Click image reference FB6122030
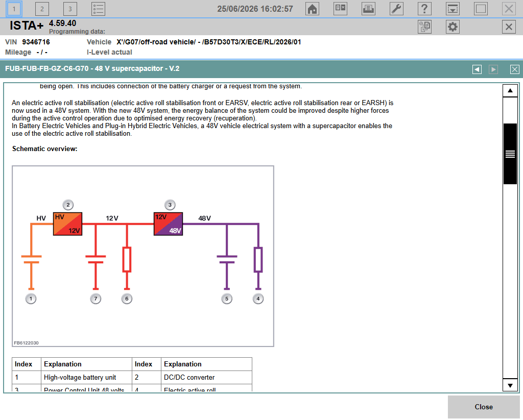 (26, 343)
